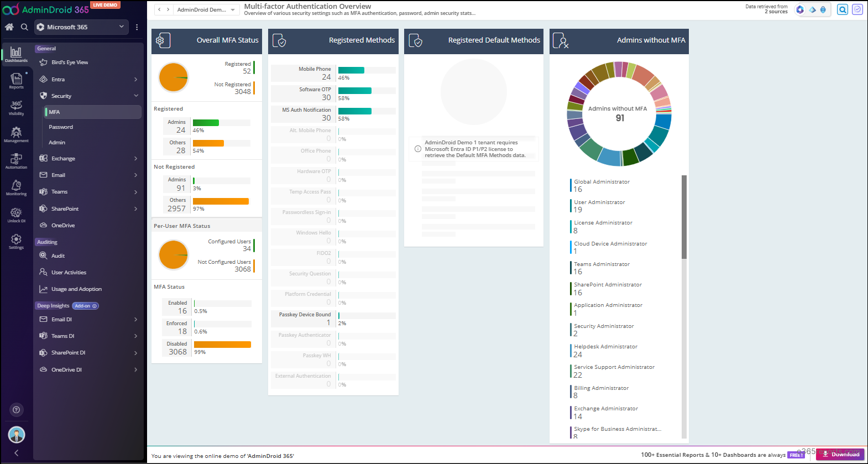The width and height of the screenshot is (868, 464).
Task: Open the Admin submenu item
Action: [x=57, y=143]
